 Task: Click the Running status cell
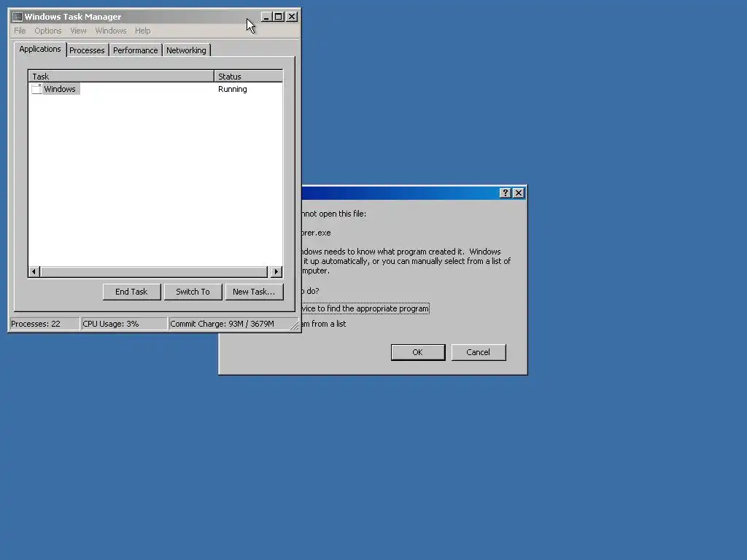point(233,89)
